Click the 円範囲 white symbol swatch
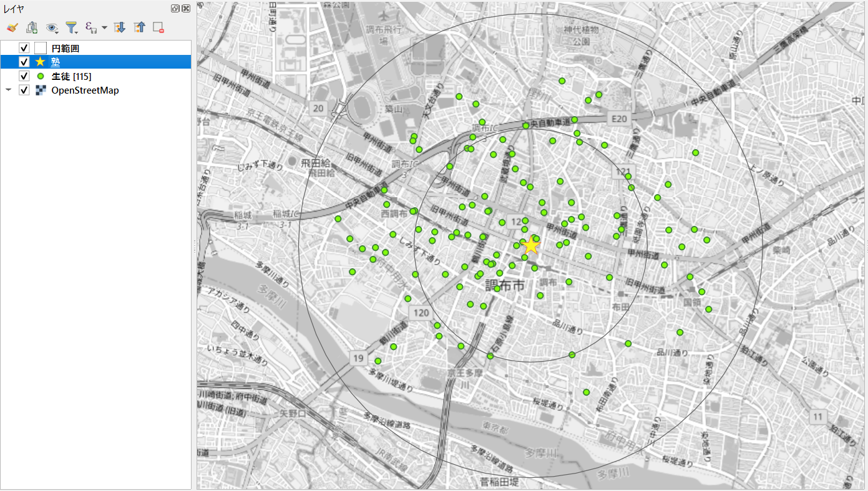This screenshot has width=868, height=491. coord(41,48)
